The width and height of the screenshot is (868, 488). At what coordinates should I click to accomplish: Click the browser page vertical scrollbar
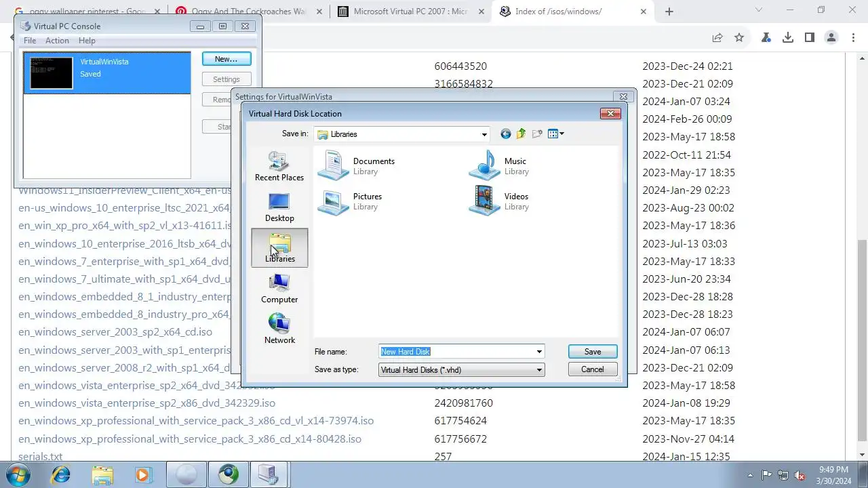862,339
